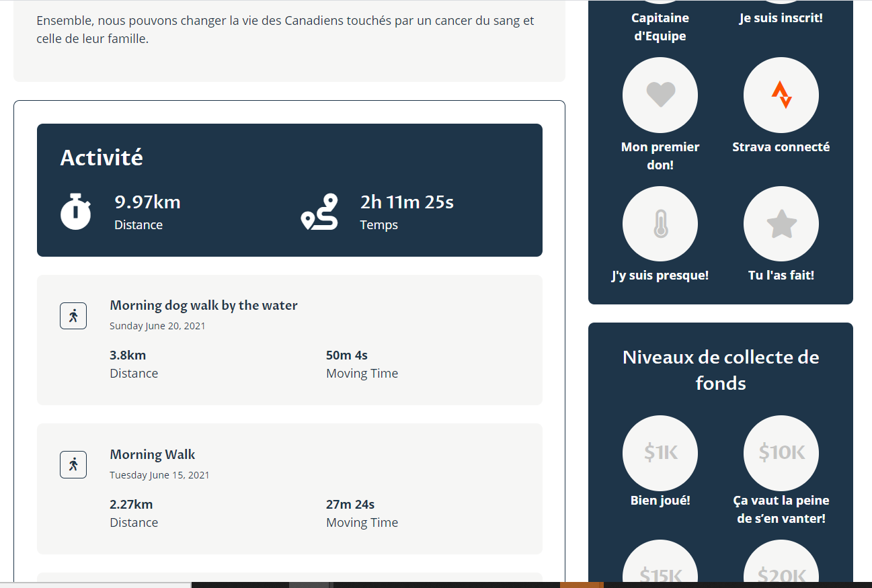
Task: Click the Tuesday June 15, 2021 date
Action: tap(159, 475)
